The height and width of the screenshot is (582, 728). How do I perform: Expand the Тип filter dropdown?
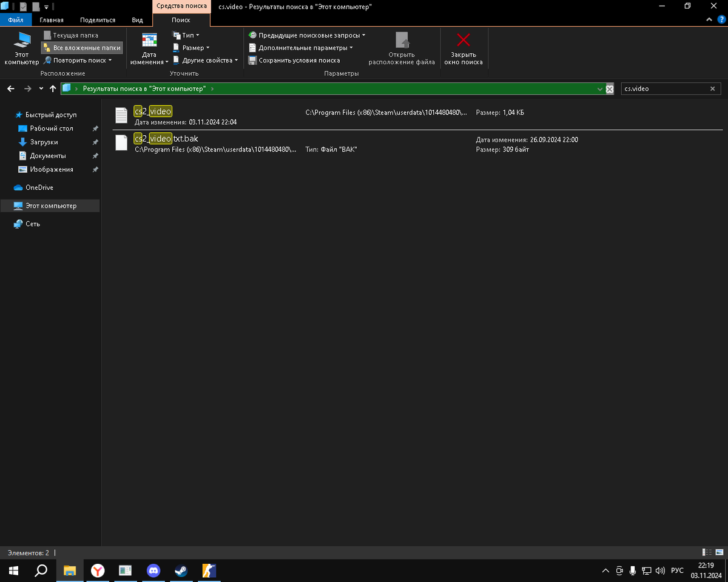186,35
